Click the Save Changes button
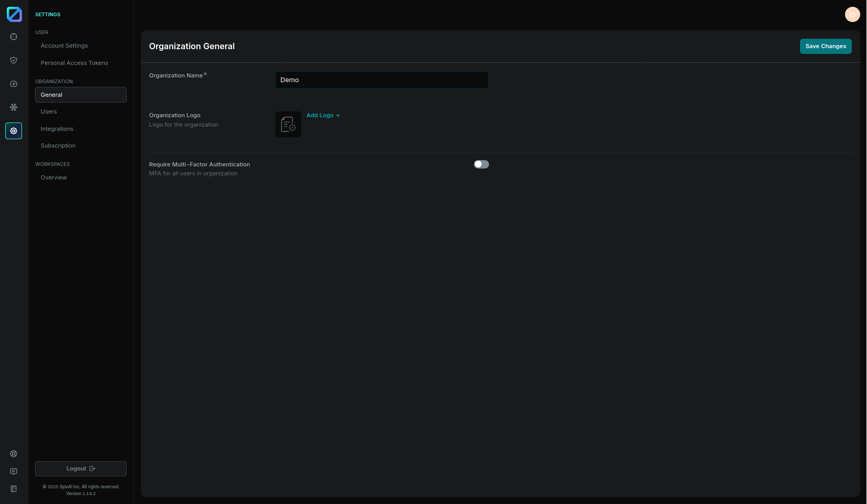The width and height of the screenshot is (867, 504). click(826, 47)
